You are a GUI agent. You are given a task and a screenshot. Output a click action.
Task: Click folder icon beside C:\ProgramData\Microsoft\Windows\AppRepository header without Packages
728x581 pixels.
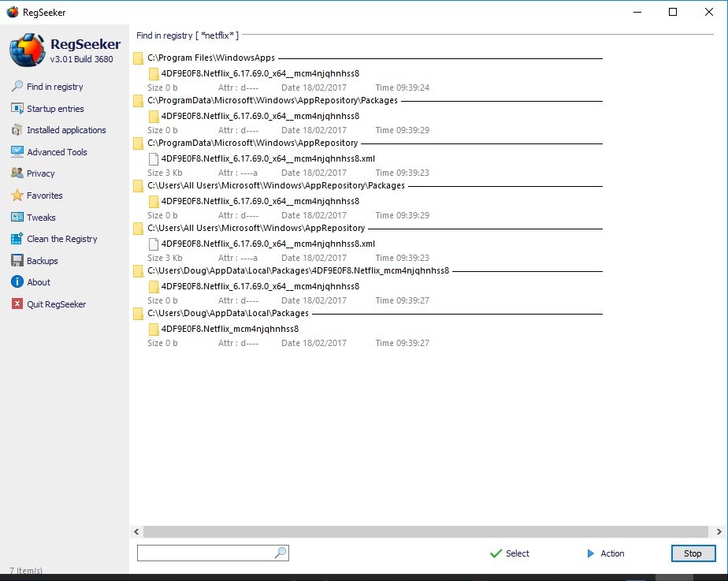pos(138,143)
